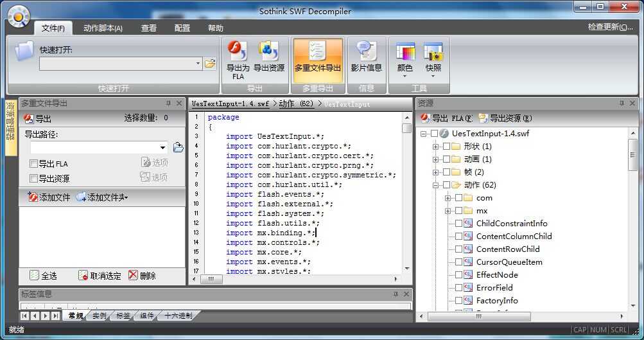Open the Snapshot tool icon
The width and height of the screenshot is (644, 340).
(x=433, y=52)
